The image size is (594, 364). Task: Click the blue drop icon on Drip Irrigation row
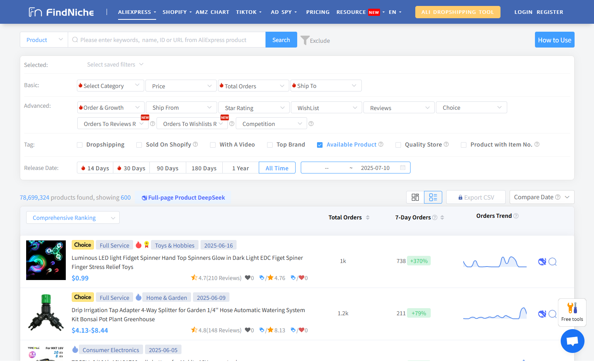click(139, 297)
